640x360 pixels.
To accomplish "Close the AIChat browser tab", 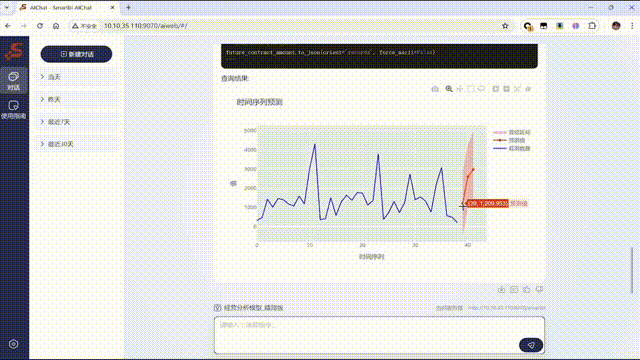I will pos(113,7).
